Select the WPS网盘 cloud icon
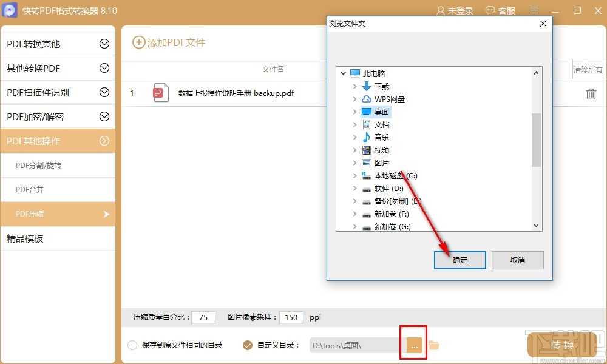Viewport: 607px width, 364px height. pos(366,99)
